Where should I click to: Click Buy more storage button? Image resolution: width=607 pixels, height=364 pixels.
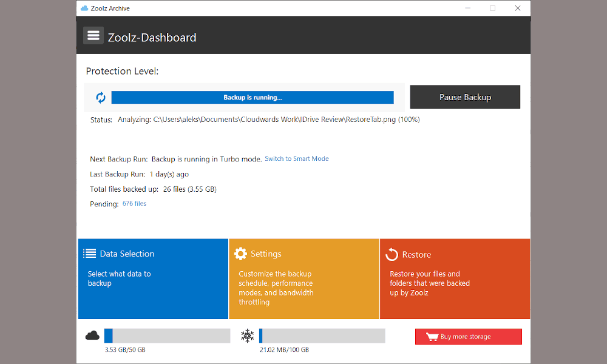click(x=469, y=337)
